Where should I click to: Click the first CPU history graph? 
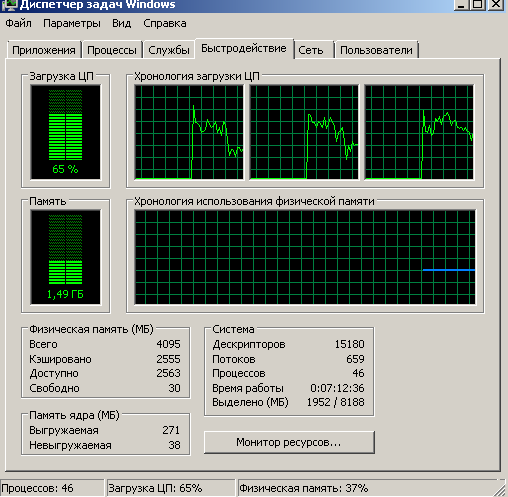[189, 132]
